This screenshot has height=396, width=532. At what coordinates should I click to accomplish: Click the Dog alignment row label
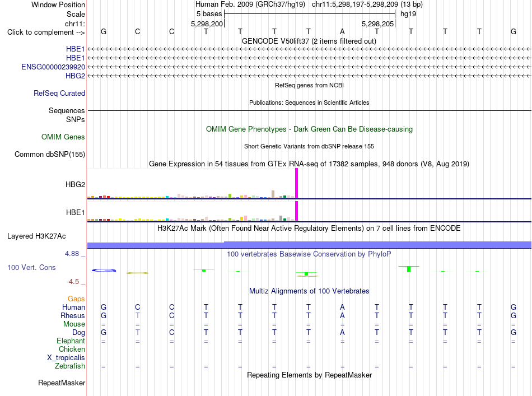point(78,333)
